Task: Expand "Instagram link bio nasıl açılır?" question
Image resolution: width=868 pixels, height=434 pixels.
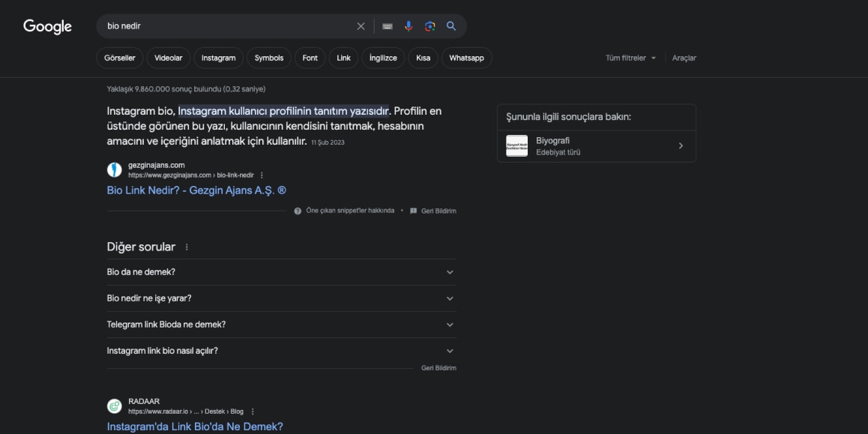Action: pyautogui.click(x=281, y=351)
